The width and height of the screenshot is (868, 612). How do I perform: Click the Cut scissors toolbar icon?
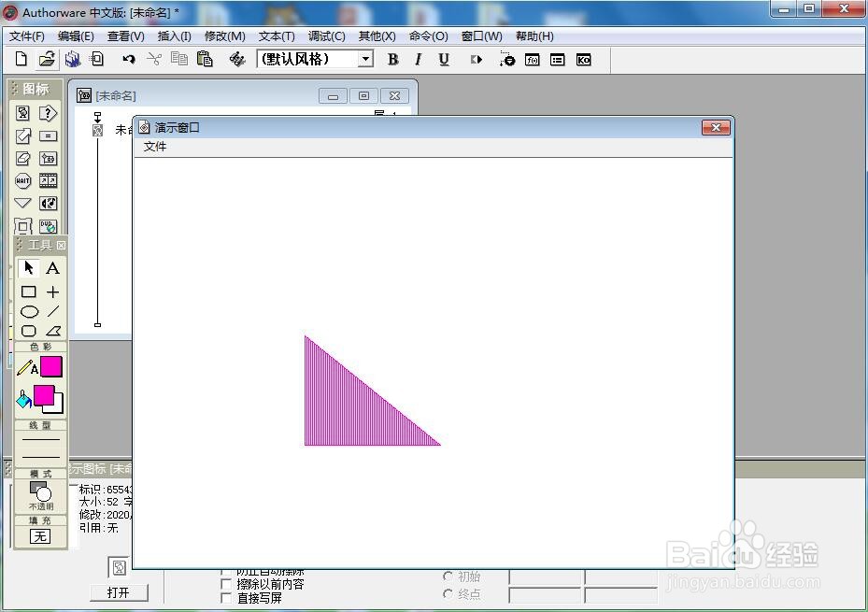coord(154,59)
